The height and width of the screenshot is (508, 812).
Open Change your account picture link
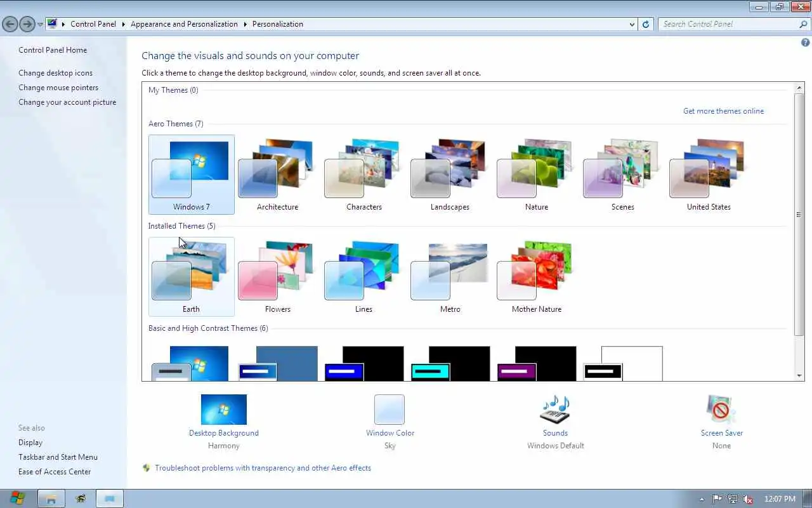coord(67,102)
